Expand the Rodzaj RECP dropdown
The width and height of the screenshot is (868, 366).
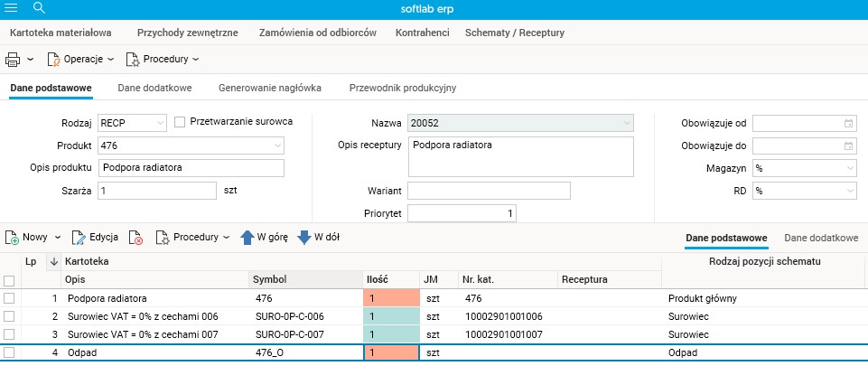160,123
